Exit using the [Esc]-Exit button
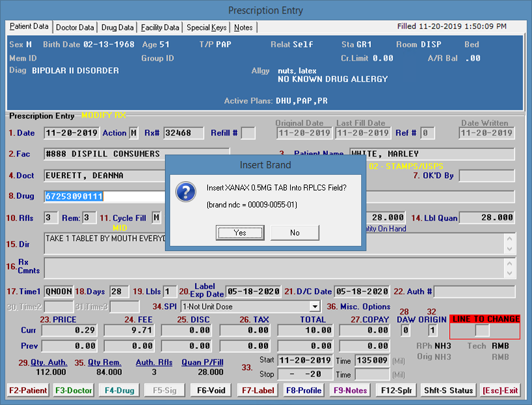This screenshot has height=405, width=532. coord(500,390)
